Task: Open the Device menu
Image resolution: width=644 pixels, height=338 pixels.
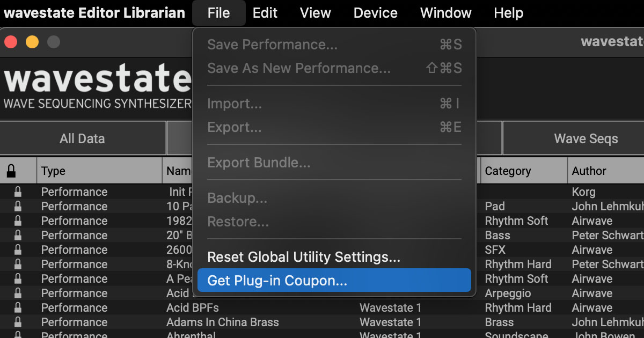Action: click(375, 13)
